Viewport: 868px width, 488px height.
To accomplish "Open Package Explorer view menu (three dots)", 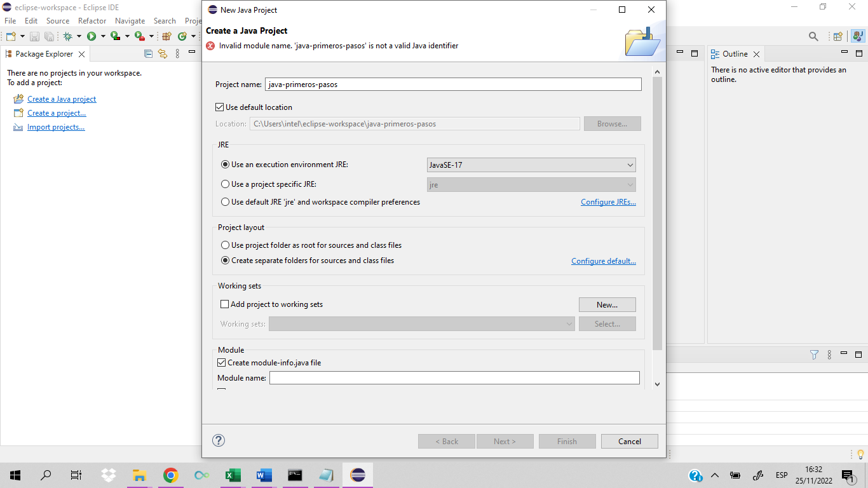I will pyautogui.click(x=178, y=54).
